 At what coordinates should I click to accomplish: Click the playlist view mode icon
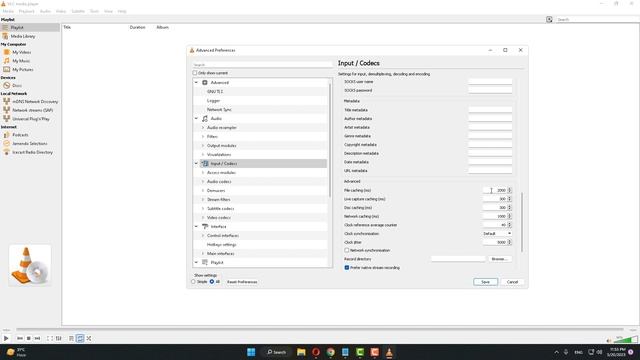point(549,19)
